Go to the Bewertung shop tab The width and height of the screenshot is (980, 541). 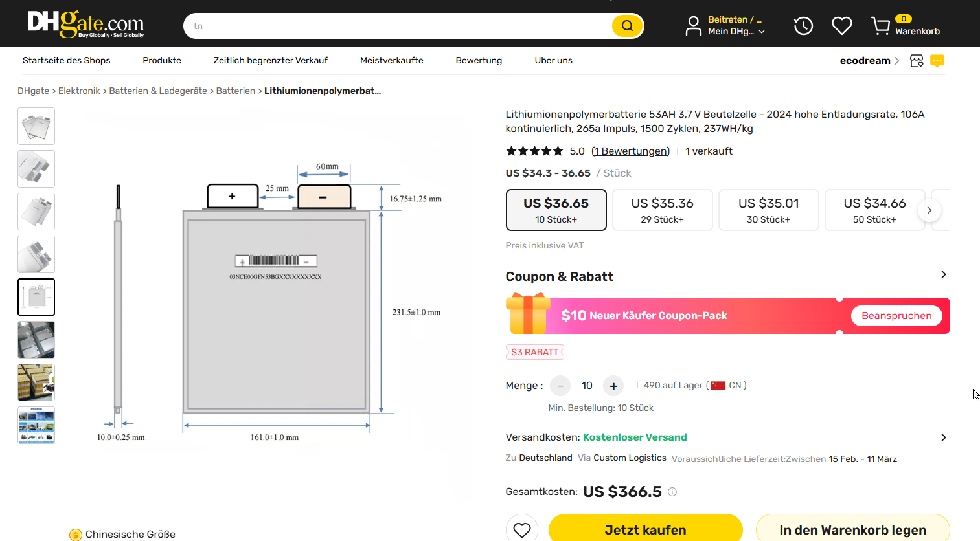coord(479,60)
